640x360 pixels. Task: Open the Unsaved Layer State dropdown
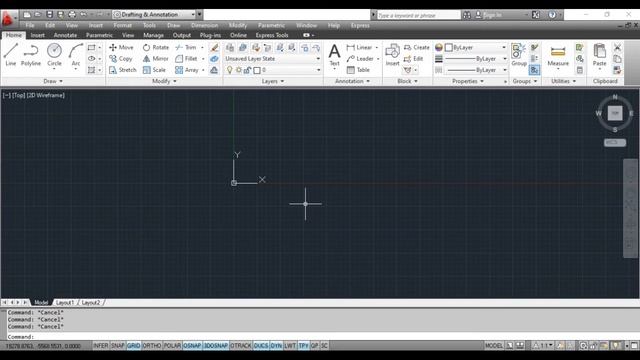[x=273, y=59]
